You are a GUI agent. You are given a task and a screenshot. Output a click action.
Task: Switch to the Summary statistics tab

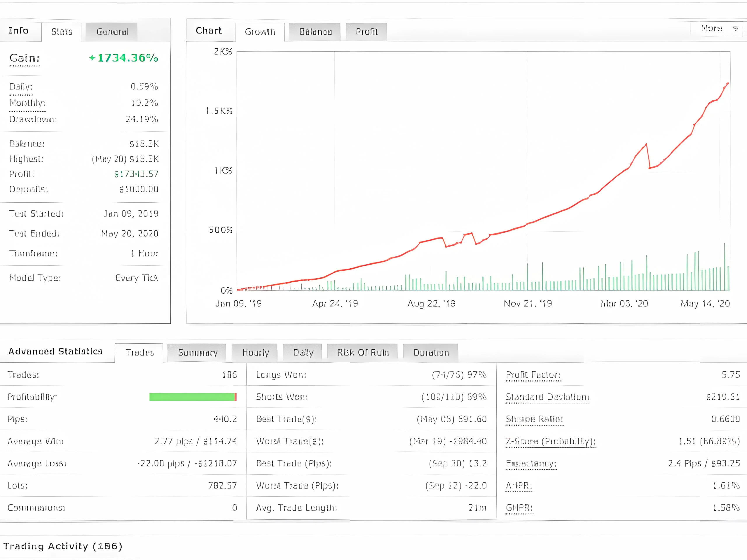[197, 353]
